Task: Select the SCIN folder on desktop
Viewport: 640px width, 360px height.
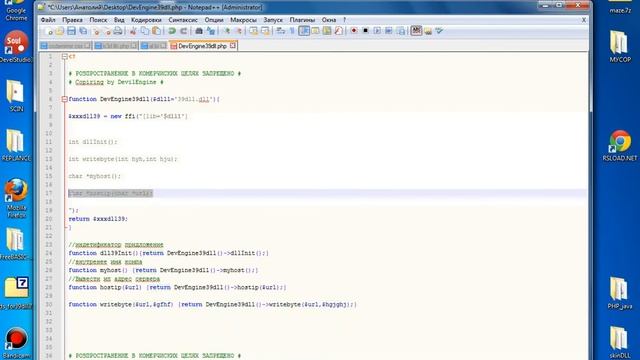Action: click(x=16, y=96)
